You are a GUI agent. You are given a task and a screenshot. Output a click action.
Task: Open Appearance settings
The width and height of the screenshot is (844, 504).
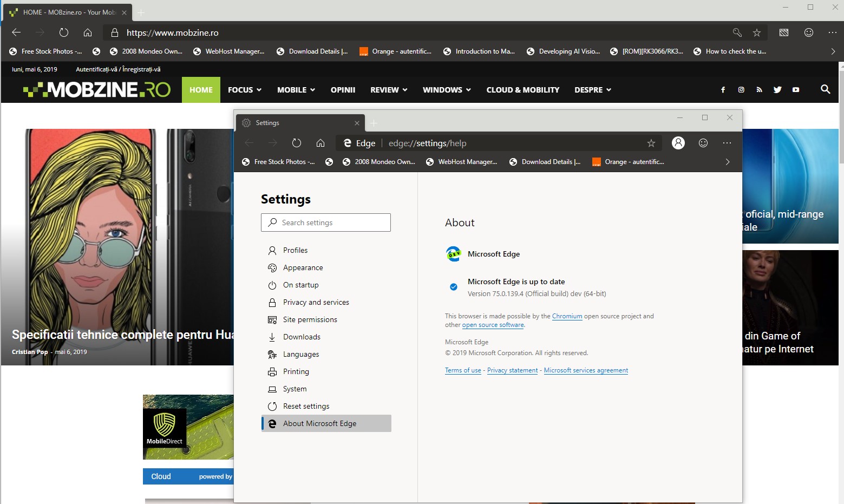click(x=326, y=267)
